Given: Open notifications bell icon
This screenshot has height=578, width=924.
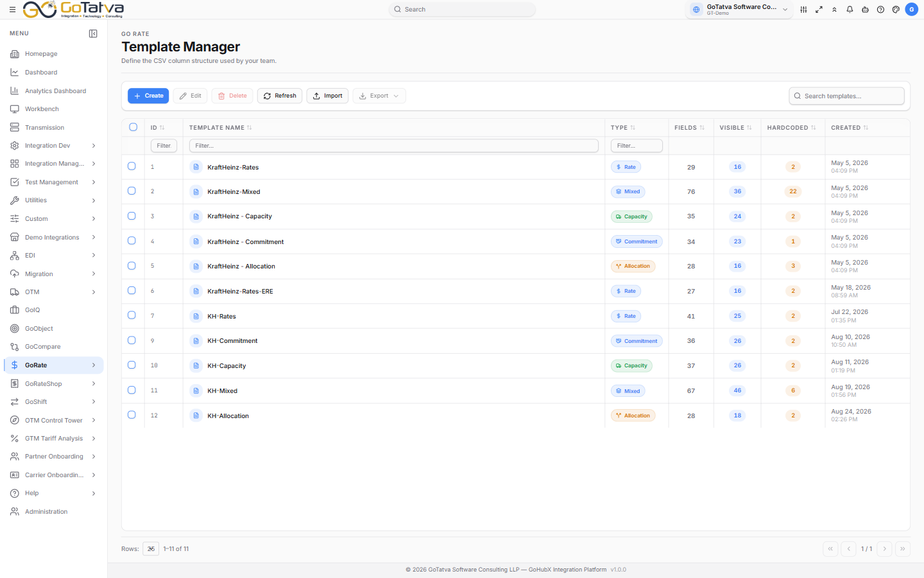Looking at the screenshot, I should tap(850, 10).
